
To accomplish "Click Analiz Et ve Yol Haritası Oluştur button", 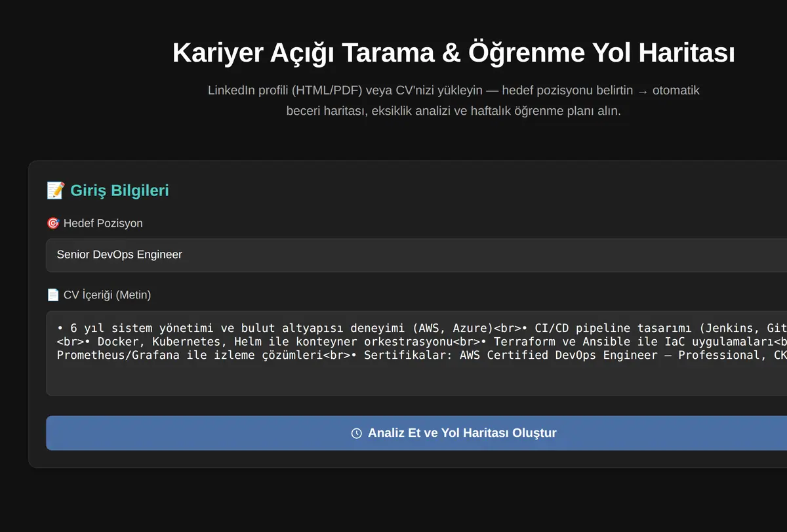I will tap(416, 433).
